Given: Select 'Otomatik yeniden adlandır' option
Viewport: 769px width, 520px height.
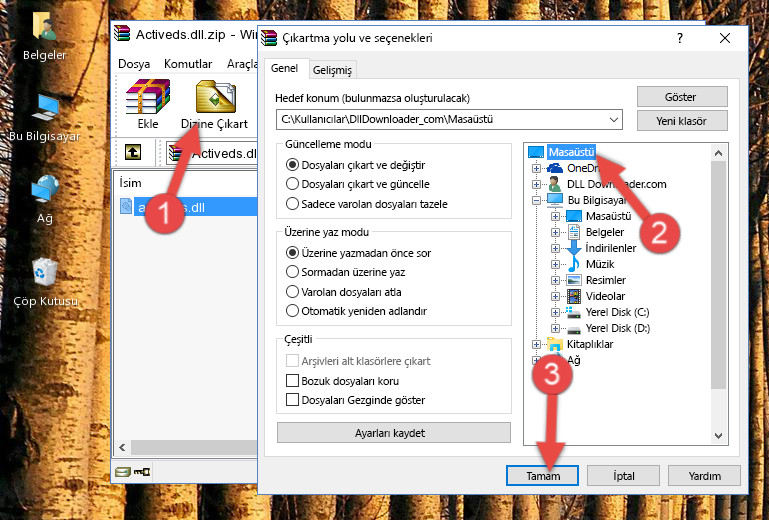Looking at the screenshot, I should (292, 311).
